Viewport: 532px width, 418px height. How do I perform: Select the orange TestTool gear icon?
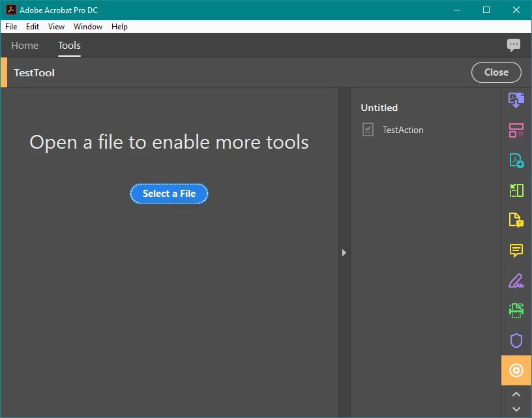(516, 370)
